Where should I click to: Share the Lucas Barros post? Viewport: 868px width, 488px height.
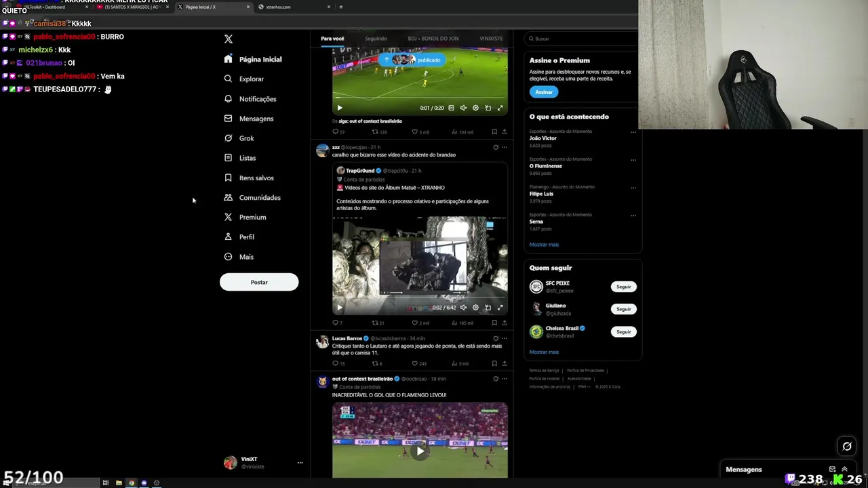click(505, 363)
